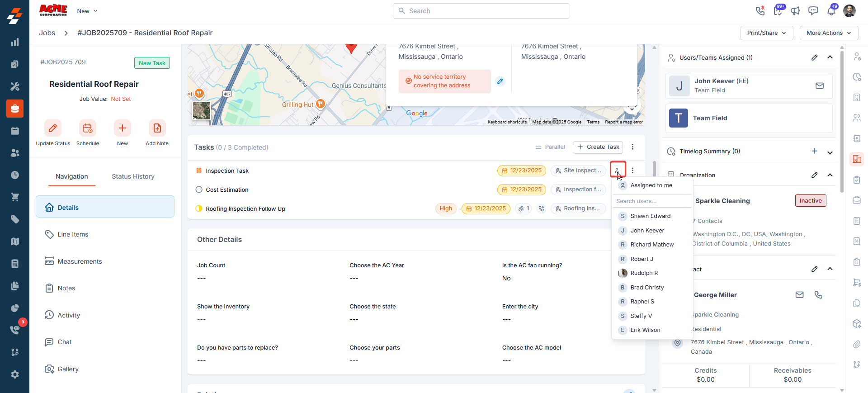Select the Navigation tab
This screenshot has width=868, height=393.
(x=72, y=176)
